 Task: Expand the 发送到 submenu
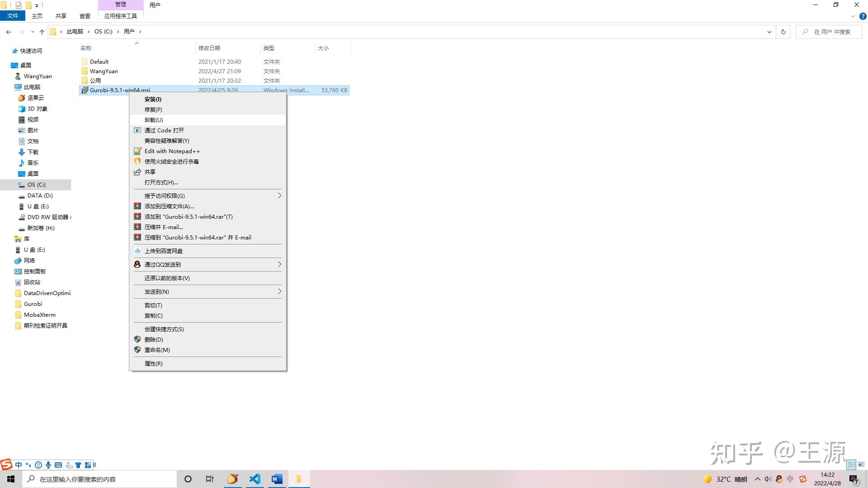pos(279,291)
